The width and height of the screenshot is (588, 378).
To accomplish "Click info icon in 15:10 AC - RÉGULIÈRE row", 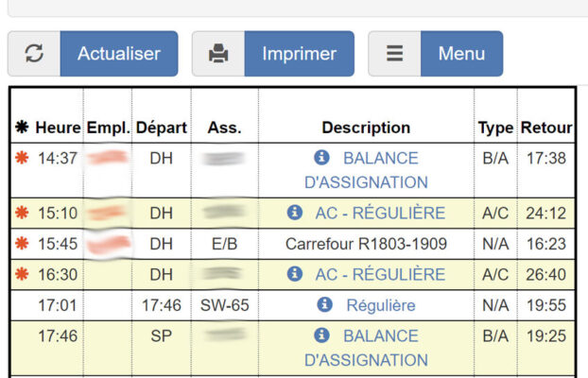I will click(x=294, y=213).
